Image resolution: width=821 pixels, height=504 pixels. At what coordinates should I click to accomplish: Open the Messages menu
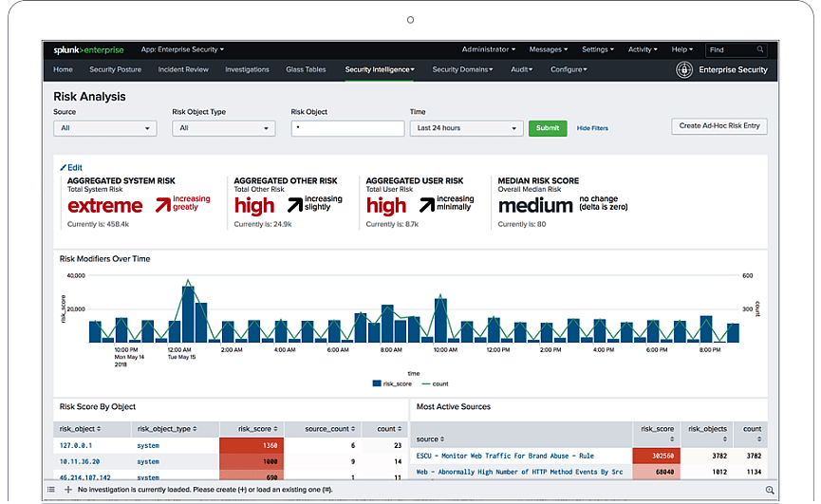(x=549, y=49)
